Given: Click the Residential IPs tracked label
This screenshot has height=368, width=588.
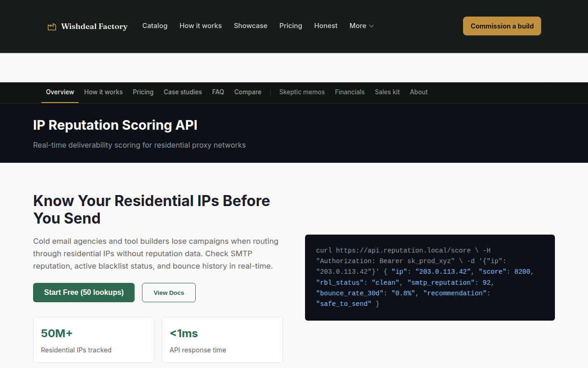Looking at the screenshot, I should point(76,350).
